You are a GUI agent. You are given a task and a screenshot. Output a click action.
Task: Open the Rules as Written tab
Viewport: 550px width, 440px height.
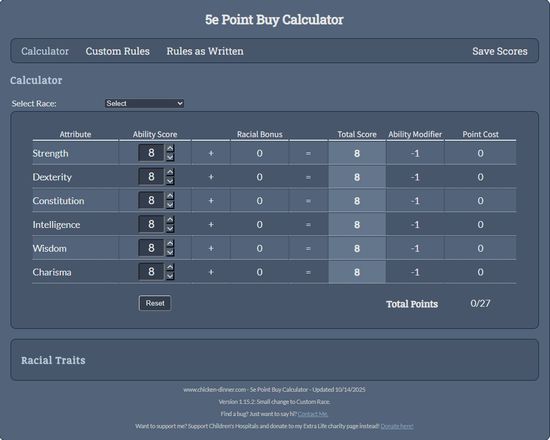coord(205,51)
